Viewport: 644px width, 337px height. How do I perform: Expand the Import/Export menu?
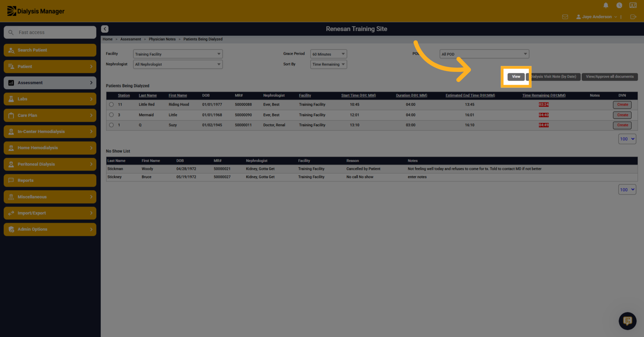click(x=50, y=213)
